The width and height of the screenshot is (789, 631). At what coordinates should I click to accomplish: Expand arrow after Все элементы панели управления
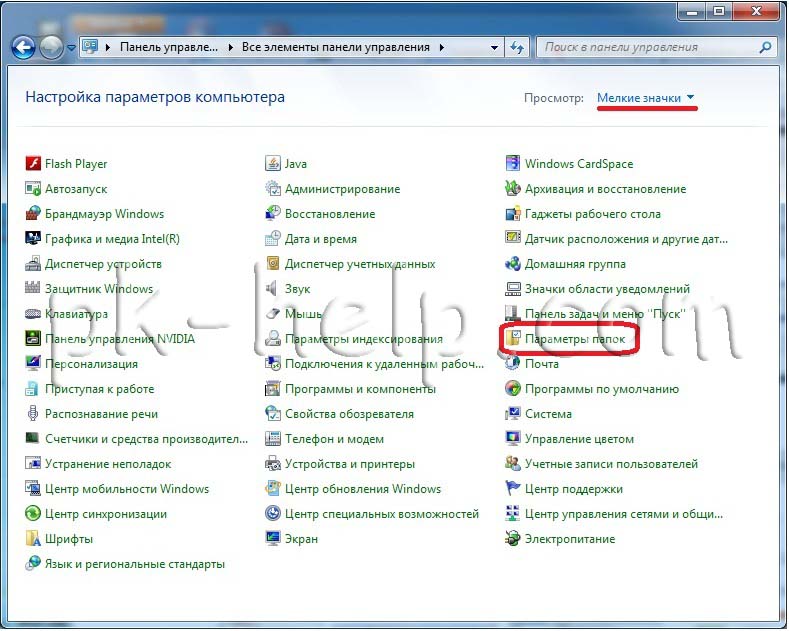442,48
